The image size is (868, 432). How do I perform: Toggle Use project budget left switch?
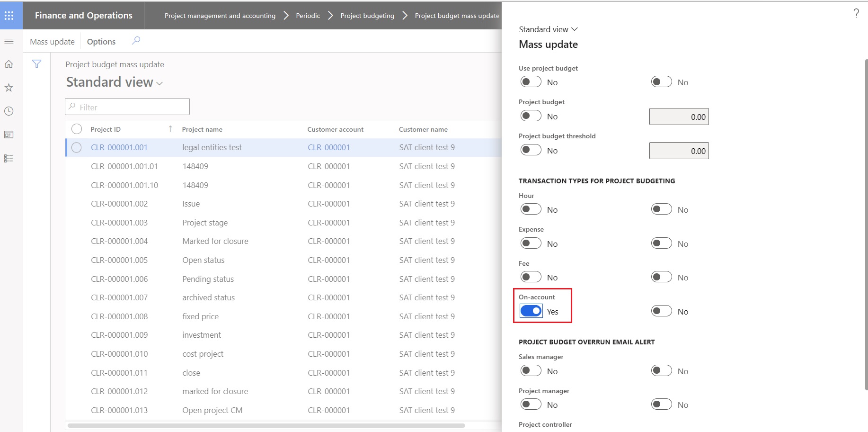(x=531, y=82)
